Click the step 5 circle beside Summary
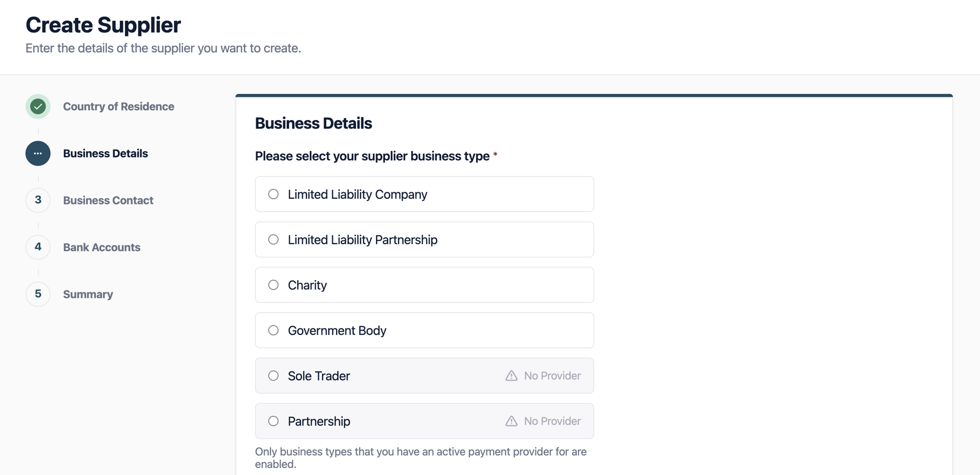The image size is (980, 475). [x=38, y=294]
